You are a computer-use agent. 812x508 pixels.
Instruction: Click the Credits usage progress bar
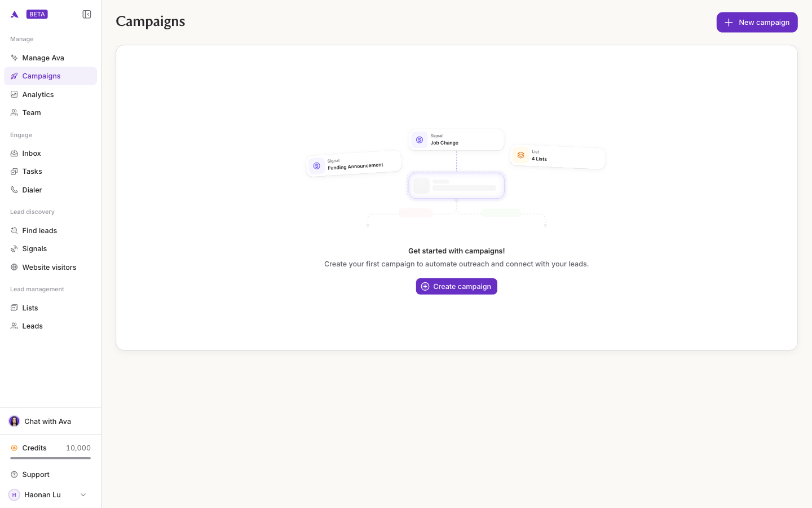tap(50, 458)
